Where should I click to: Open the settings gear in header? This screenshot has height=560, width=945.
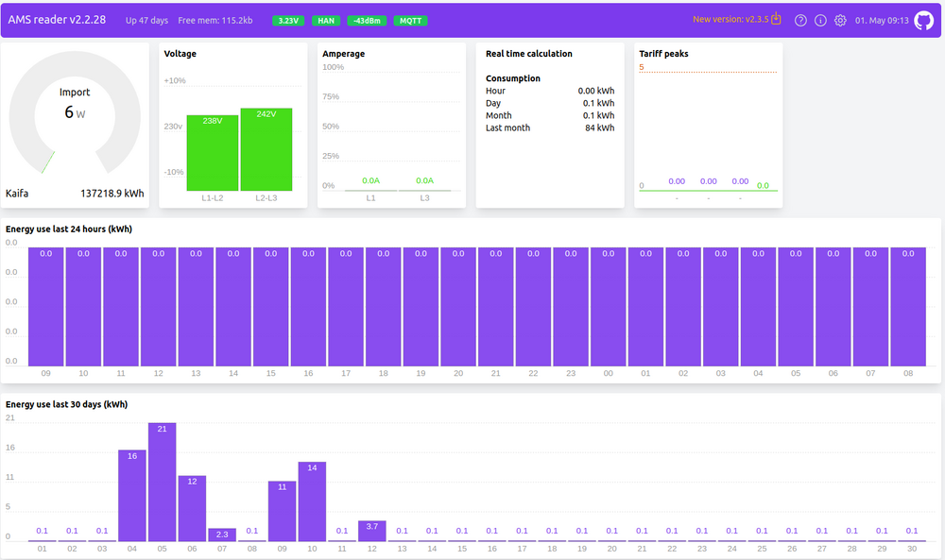(840, 20)
